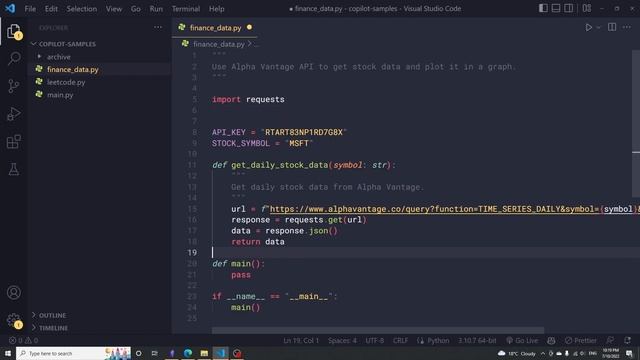The image size is (640, 360).
Task: Click Ln 19, Col 1 in status bar
Action: tap(301, 340)
